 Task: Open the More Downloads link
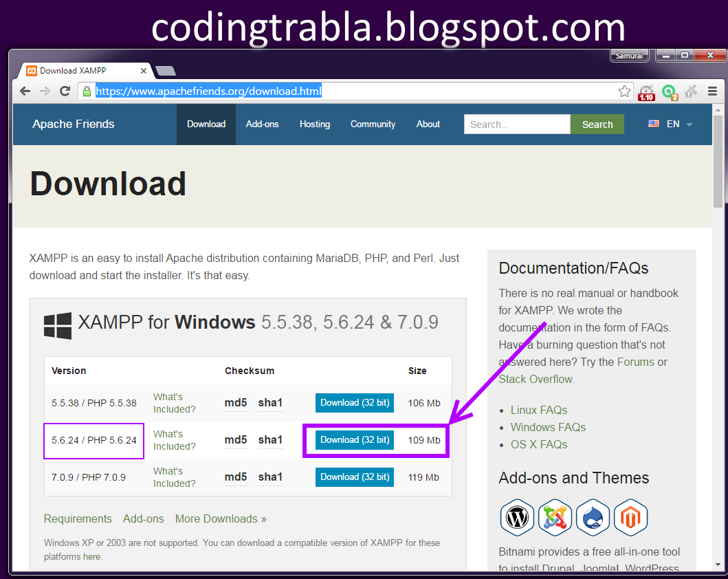coord(221,518)
